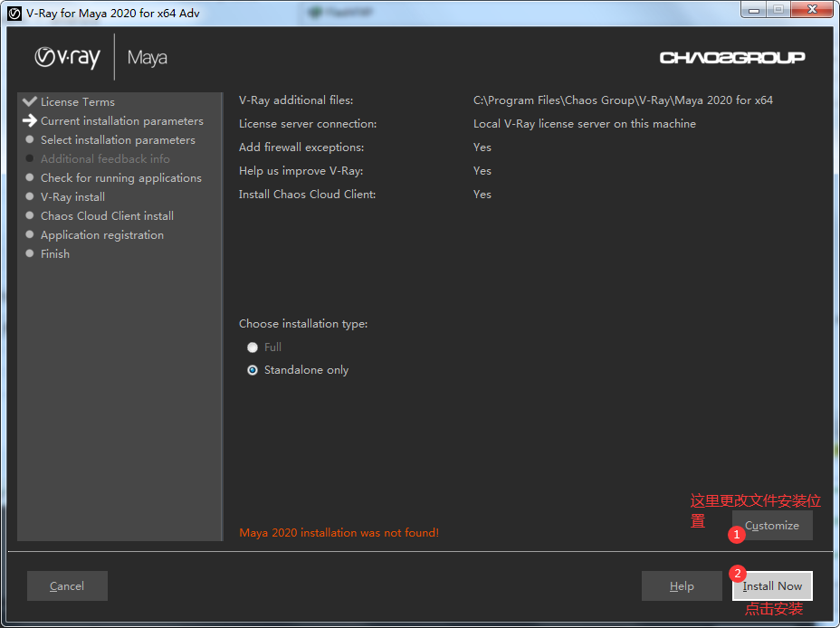Viewport: 840px width, 628px height.
Task: Click 'Maya 2020 installation was not found!' warning
Action: tap(339, 533)
